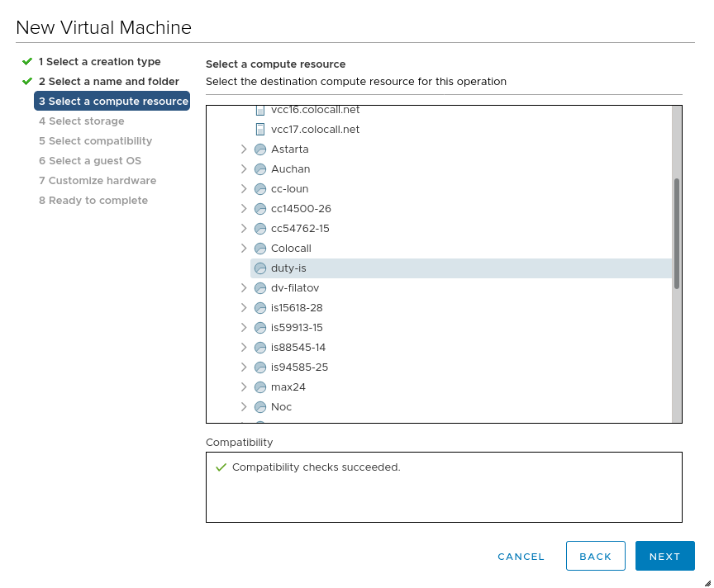Click the vcc17.colocall.net host icon

260,130
